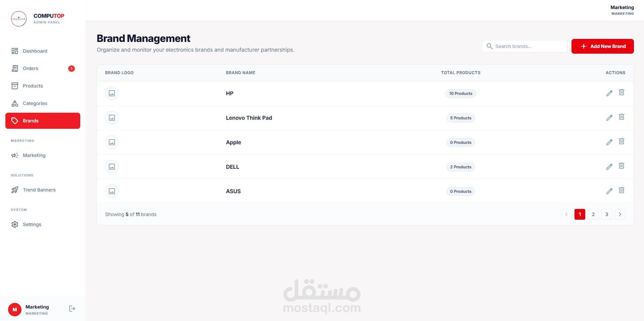
Task: Delete the ASUS brand entry
Action: pos(622,190)
